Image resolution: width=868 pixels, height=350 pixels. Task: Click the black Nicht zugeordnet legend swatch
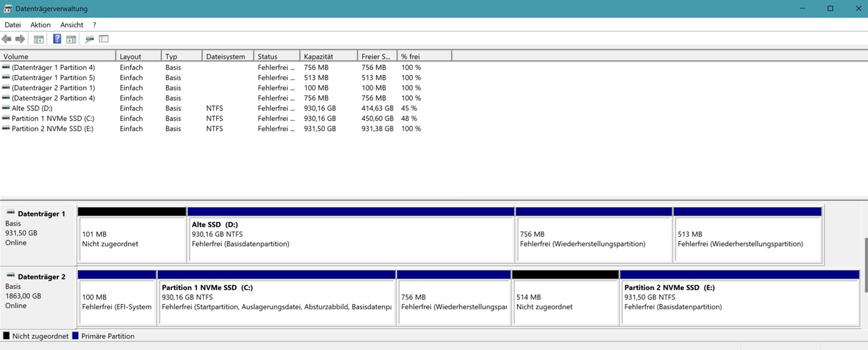pos(6,336)
